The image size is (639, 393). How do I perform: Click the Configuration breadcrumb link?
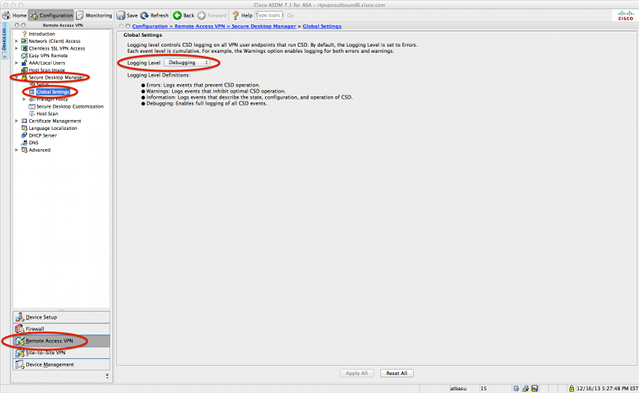coord(150,26)
